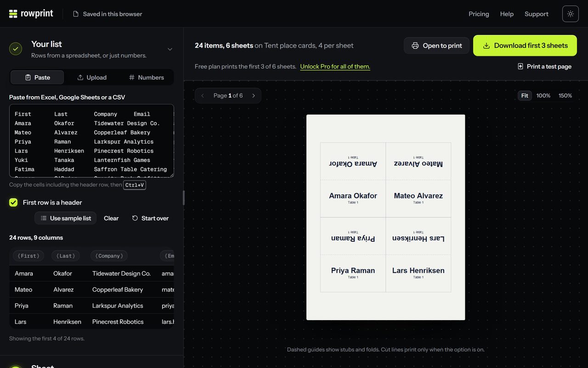Click Saved in this browser status
The image size is (588, 368).
(108, 14)
